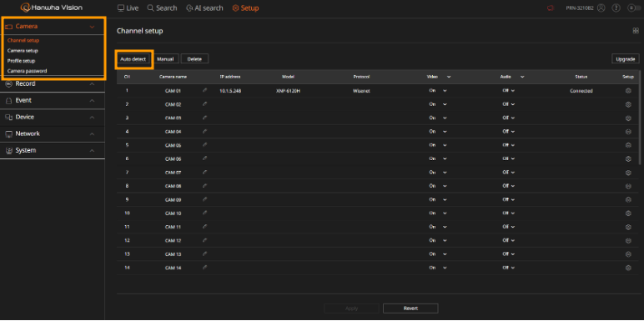Click the Connected status text
Screen dimensions: 644x321
point(581,91)
